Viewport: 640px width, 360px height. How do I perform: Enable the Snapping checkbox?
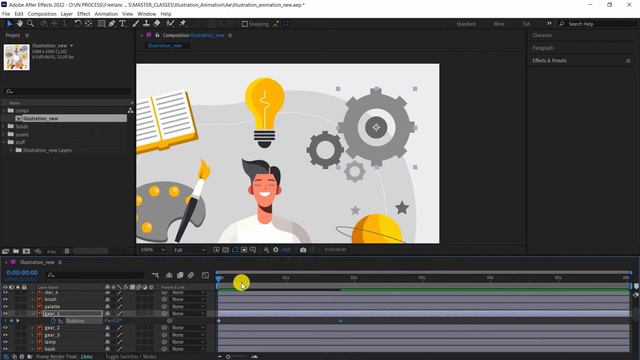[x=244, y=24]
